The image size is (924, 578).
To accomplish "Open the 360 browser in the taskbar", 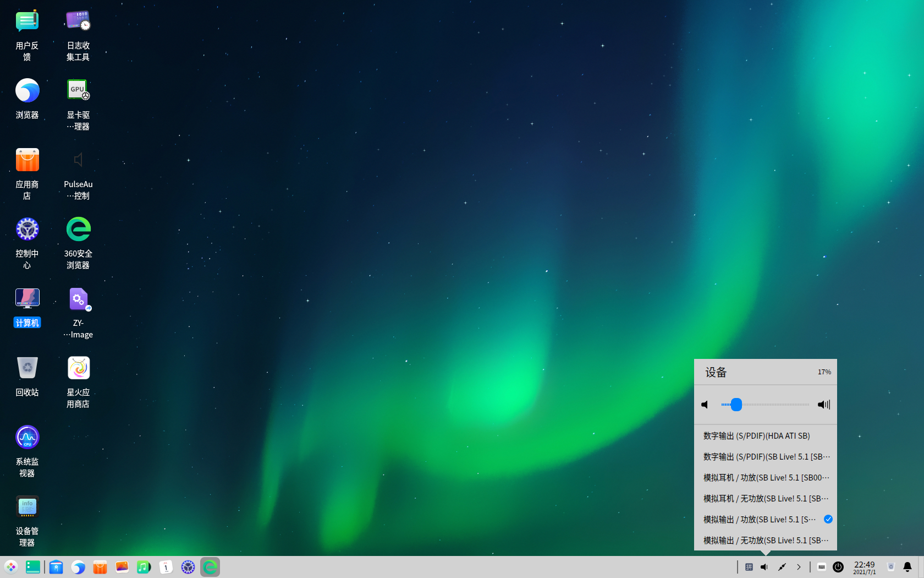I will pos(210,567).
